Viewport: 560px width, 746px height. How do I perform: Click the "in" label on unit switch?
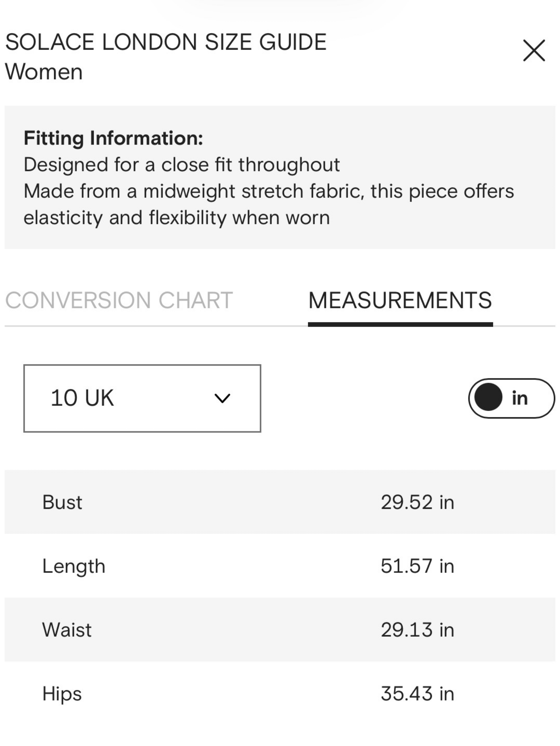(x=520, y=398)
